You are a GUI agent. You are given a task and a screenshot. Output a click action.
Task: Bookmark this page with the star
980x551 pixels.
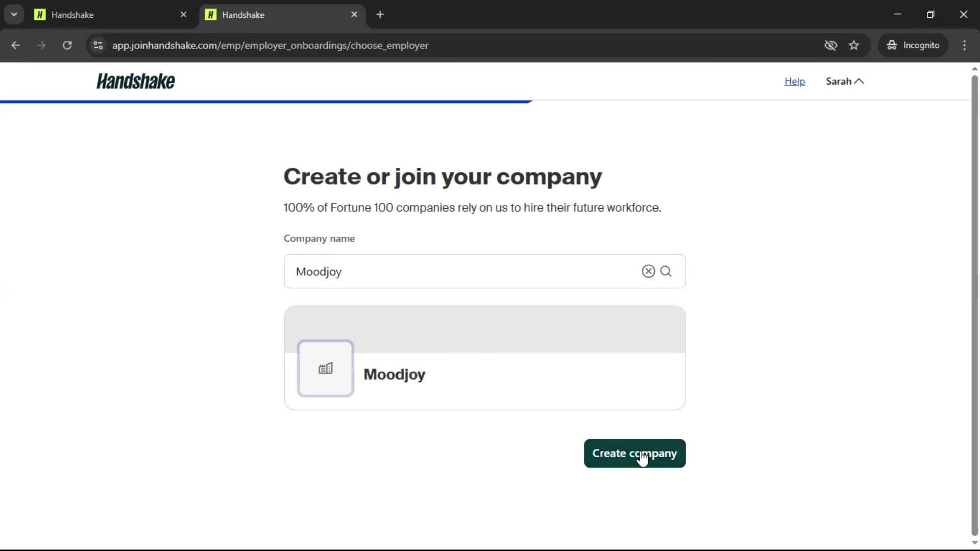click(x=854, y=45)
